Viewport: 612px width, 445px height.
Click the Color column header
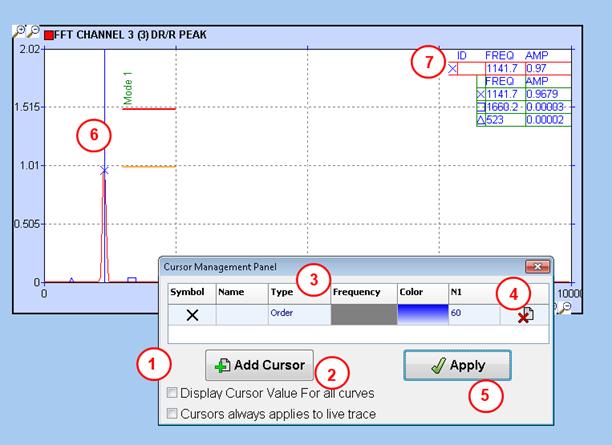coord(423,294)
